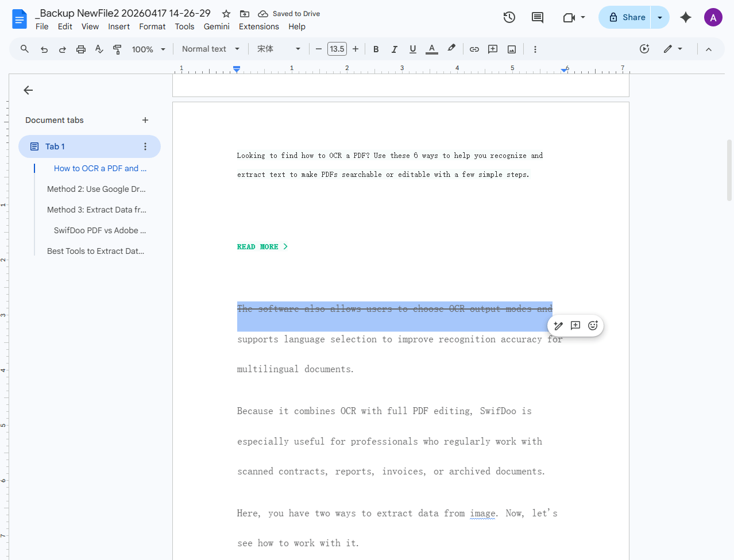The image size is (734, 560).
Task: Open the Tools menu
Action: pos(184,26)
